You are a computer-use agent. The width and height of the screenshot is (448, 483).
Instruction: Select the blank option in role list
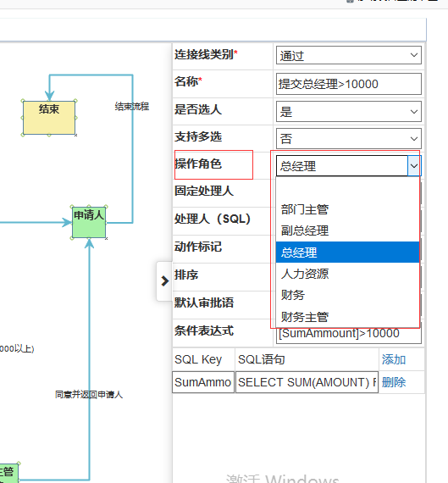point(347,188)
